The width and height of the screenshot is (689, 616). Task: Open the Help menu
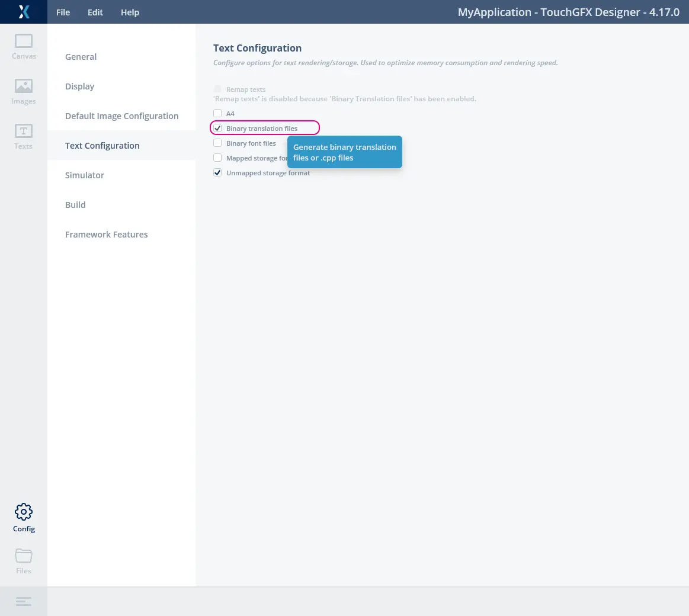point(130,12)
